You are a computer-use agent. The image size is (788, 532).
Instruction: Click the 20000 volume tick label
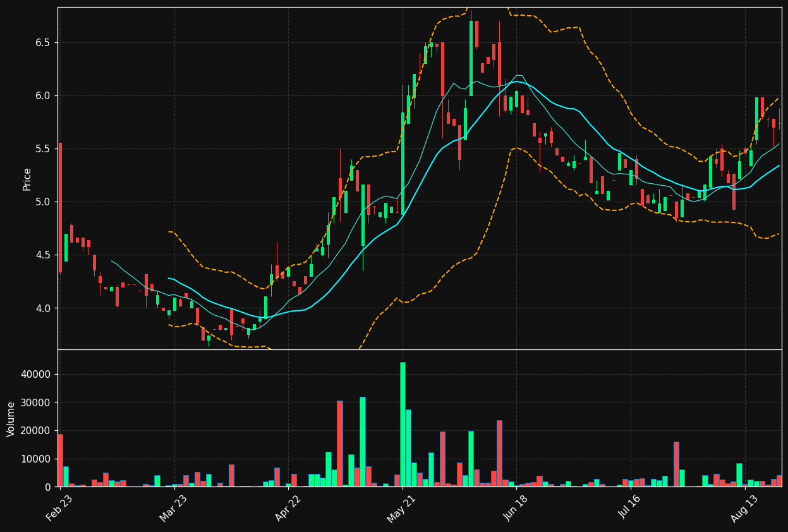point(37,431)
